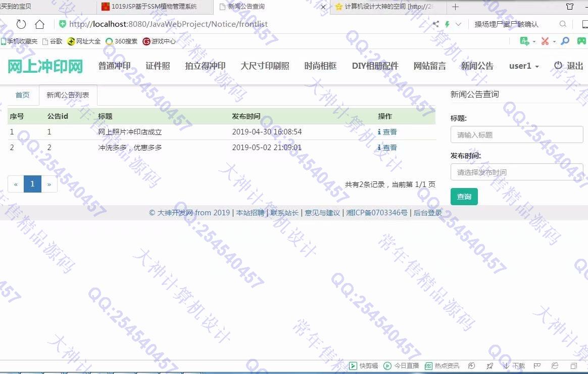This screenshot has width=588, height=374.
Task: Expand the user1 account dropdown
Action: pos(524,66)
